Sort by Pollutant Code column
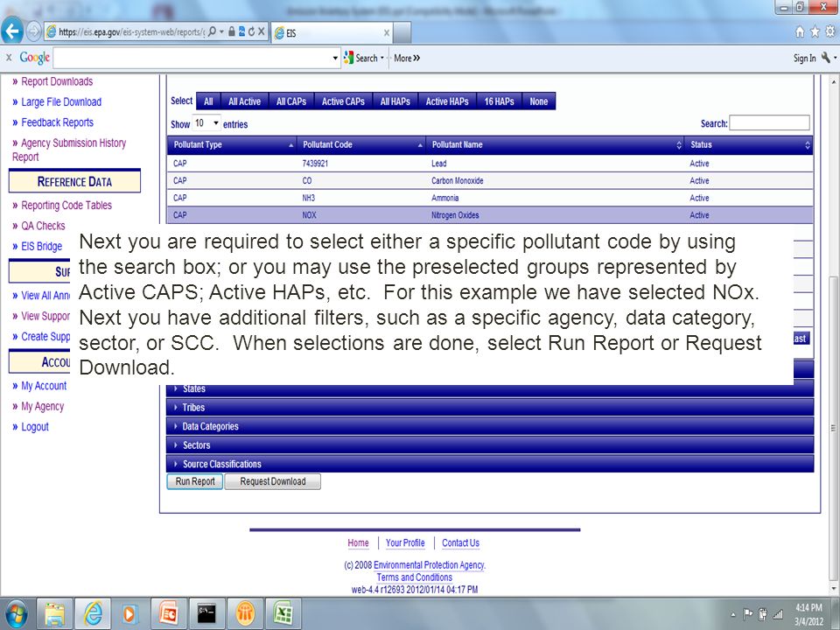This screenshot has width=840, height=630. (361, 144)
